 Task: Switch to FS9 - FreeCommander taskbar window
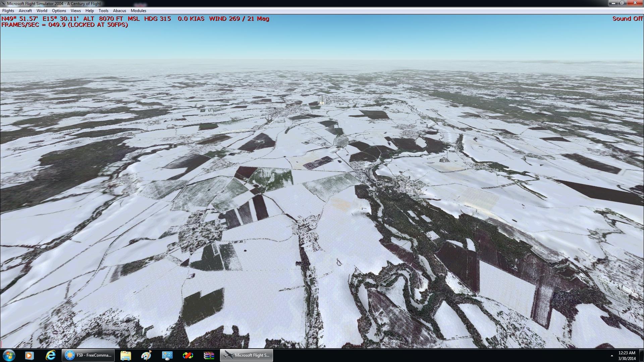[88, 355]
